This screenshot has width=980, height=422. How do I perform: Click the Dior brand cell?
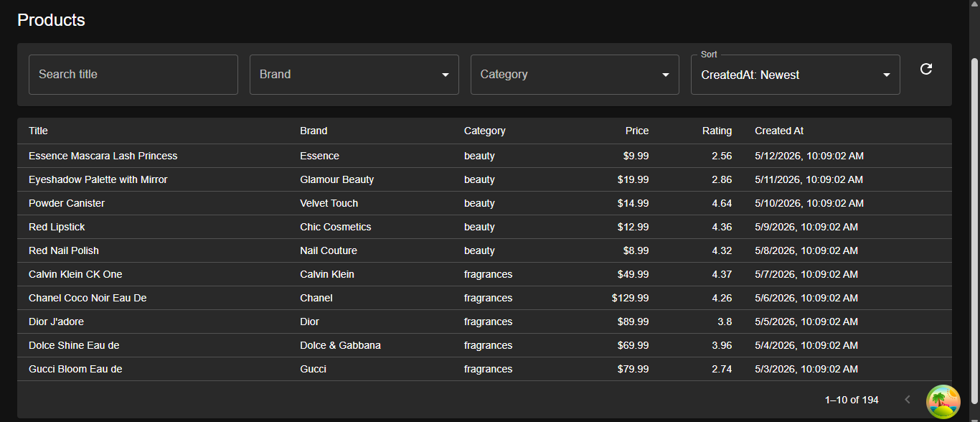point(309,322)
